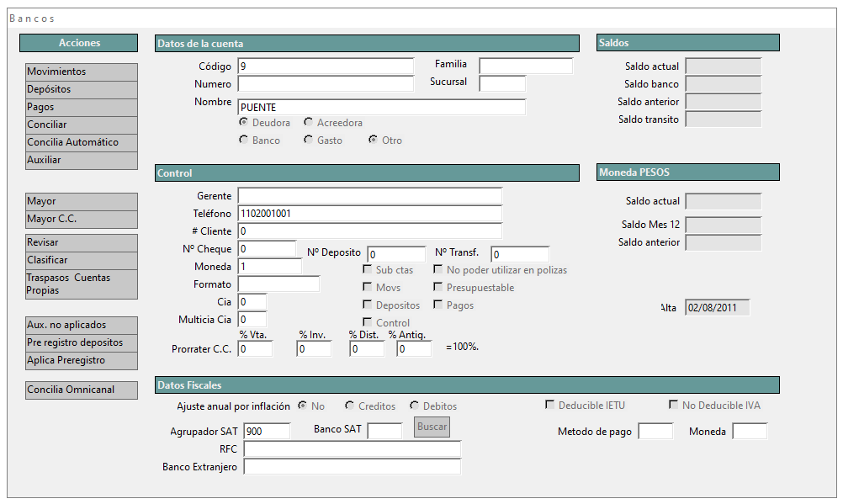Click the Familia input field
The image size is (843, 504).
point(526,66)
